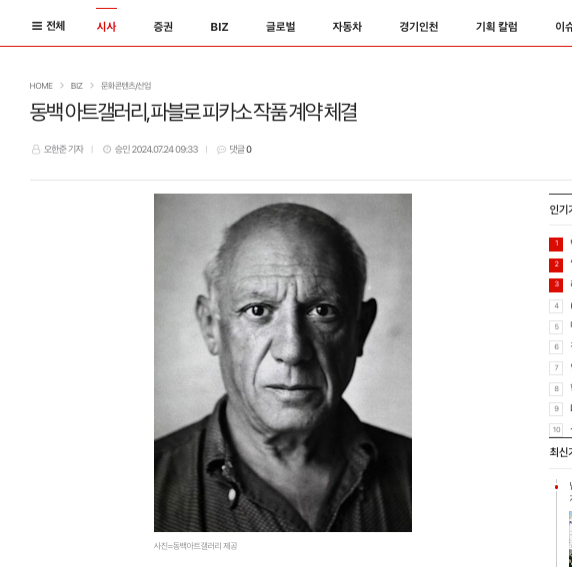This screenshot has height=568, width=572.
Task: Open the 자동차 section
Action: point(347,27)
